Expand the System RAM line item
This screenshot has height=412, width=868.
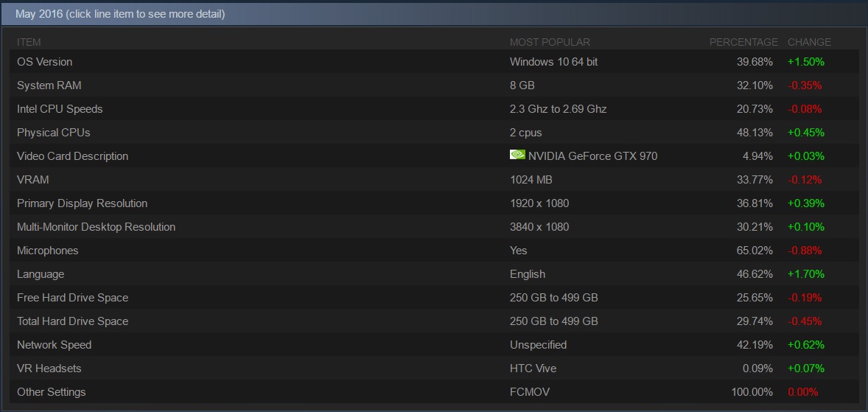(49, 85)
